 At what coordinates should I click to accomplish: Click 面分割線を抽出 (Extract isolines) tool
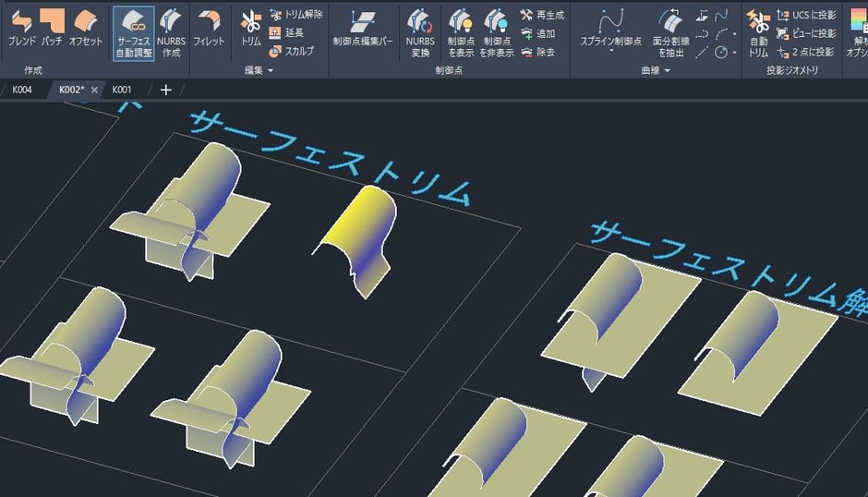pyautogui.click(x=671, y=33)
